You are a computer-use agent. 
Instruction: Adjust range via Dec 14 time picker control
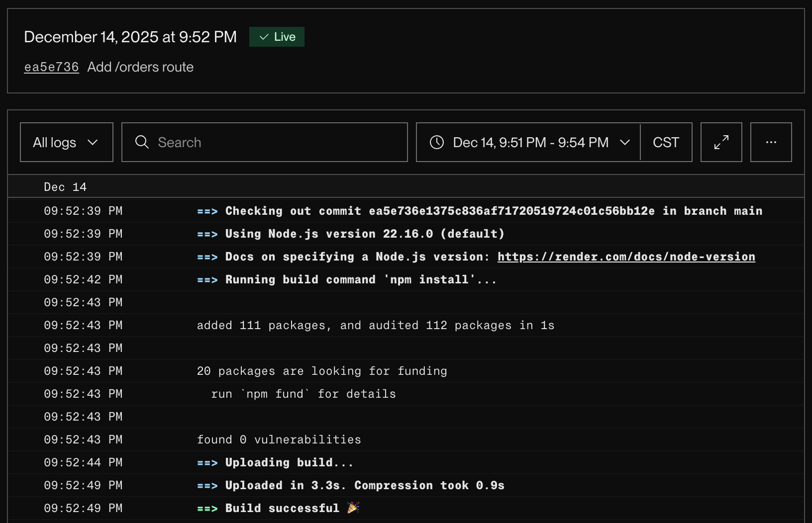coord(530,142)
